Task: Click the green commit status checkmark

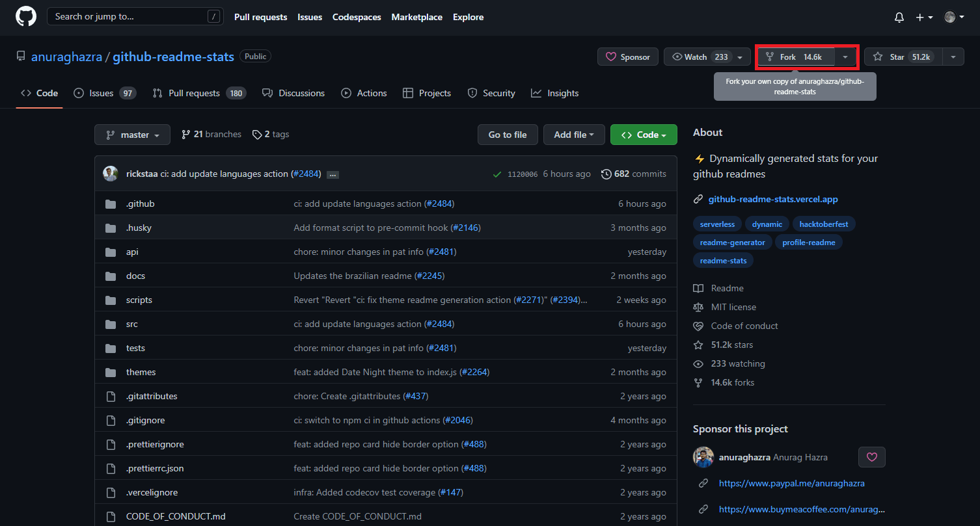Action: click(x=497, y=174)
